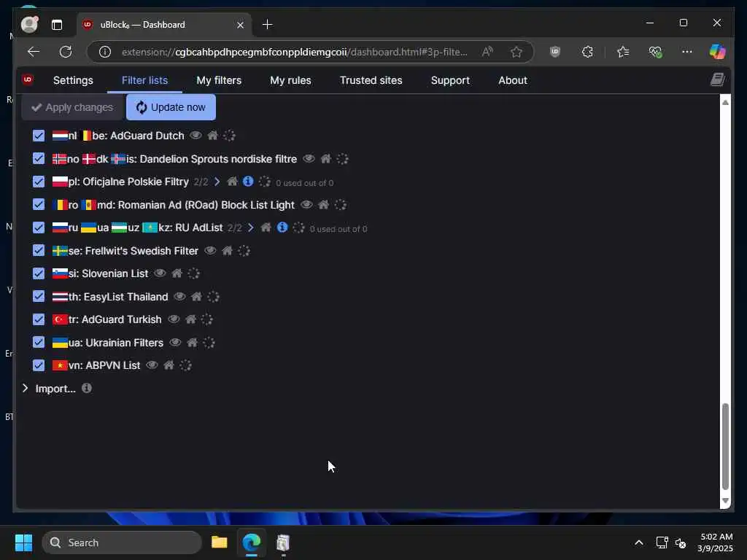Click Read aloud icon in address bar
Viewport: 747px width, 560px height.
pyautogui.click(x=487, y=52)
